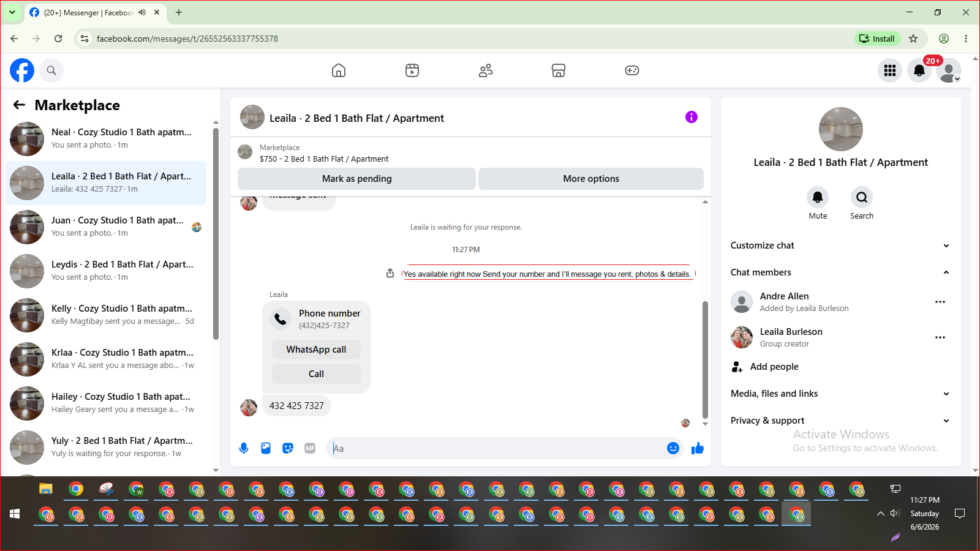Go to Facebook Home feed icon
980x551 pixels.
pyautogui.click(x=339, y=70)
